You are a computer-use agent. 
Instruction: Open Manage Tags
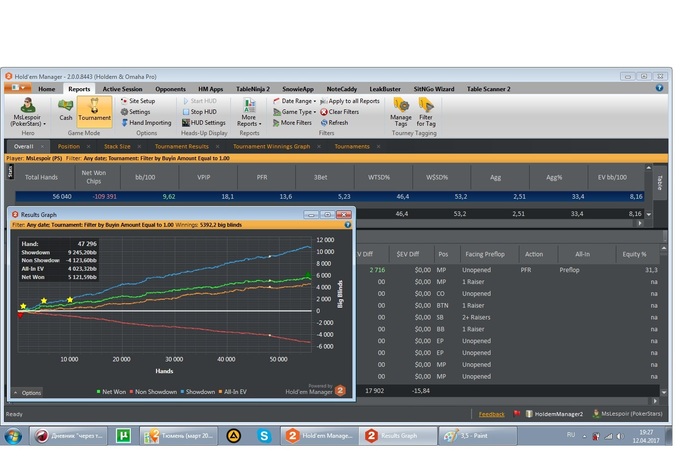(x=400, y=112)
